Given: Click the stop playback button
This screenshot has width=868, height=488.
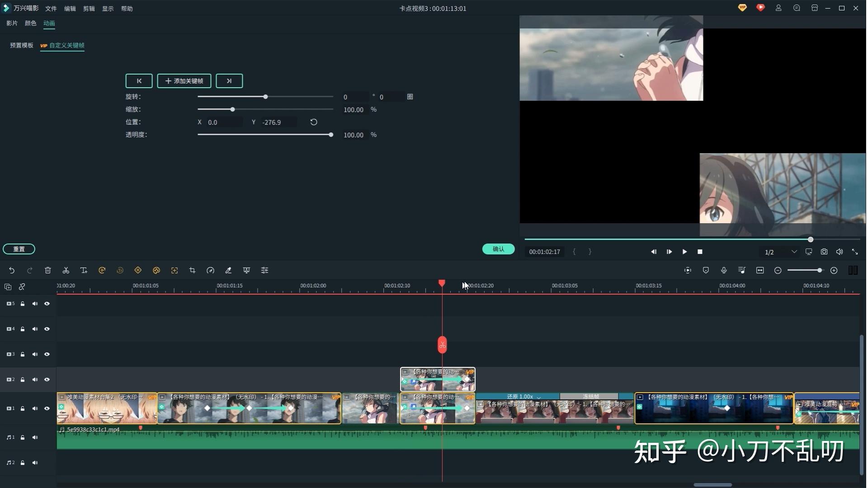Looking at the screenshot, I should point(700,252).
